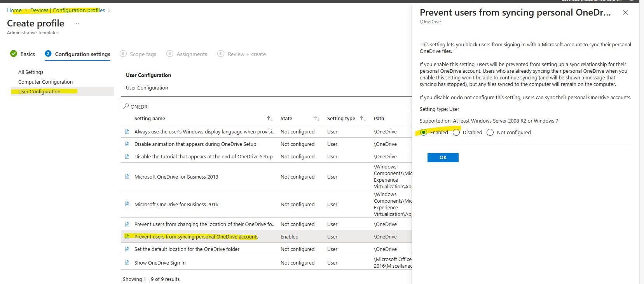
Task: Go to Home breadcrumb link
Action: click(14, 10)
